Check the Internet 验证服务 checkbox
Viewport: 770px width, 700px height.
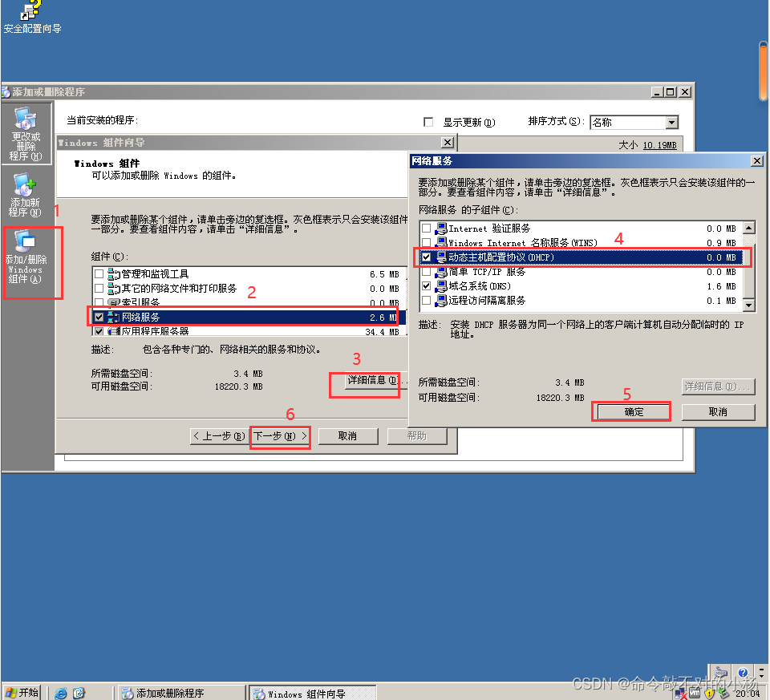(426, 229)
